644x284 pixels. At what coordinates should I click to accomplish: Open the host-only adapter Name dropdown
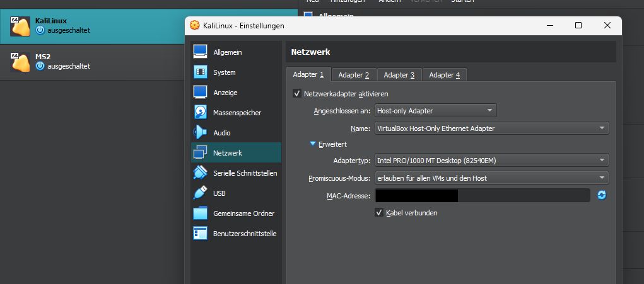pyautogui.click(x=491, y=128)
